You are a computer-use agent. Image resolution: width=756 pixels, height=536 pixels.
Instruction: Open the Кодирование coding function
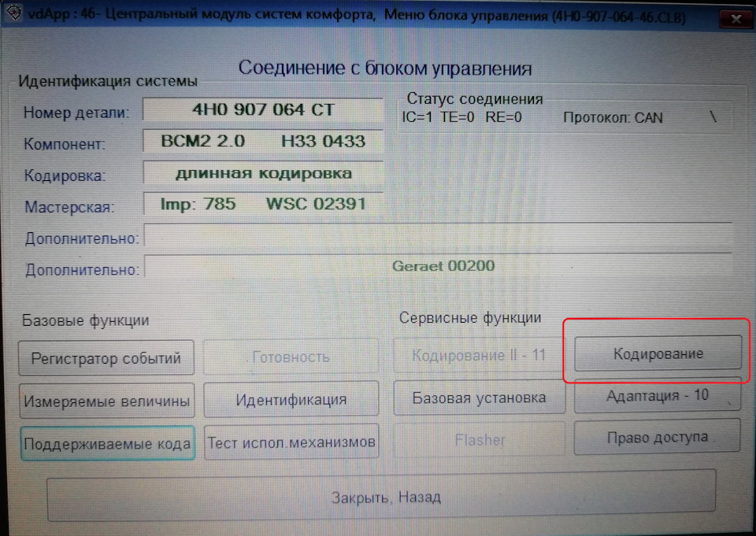tap(658, 353)
